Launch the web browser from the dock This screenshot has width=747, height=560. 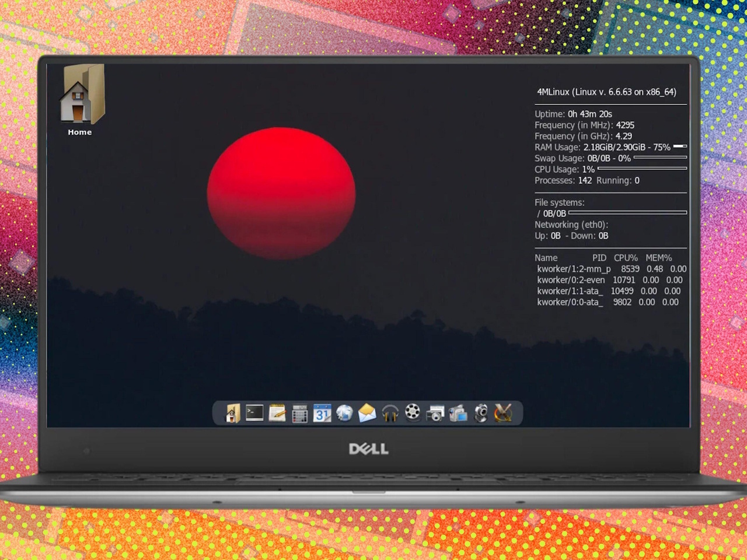coord(344,413)
